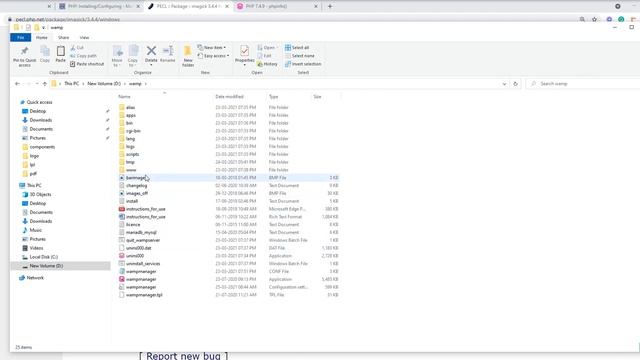Click Pin to Quick access in ribbon
Screen dimensions: 640x360
coord(24,56)
